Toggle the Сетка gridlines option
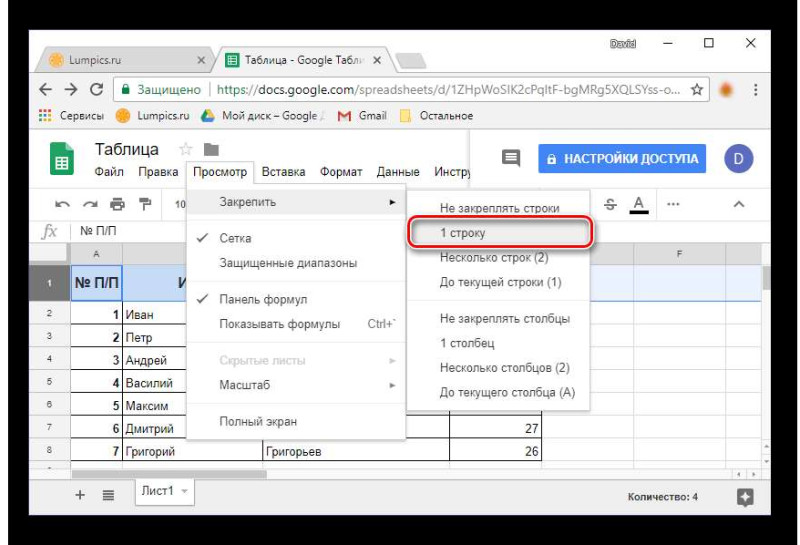 coord(296,238)
